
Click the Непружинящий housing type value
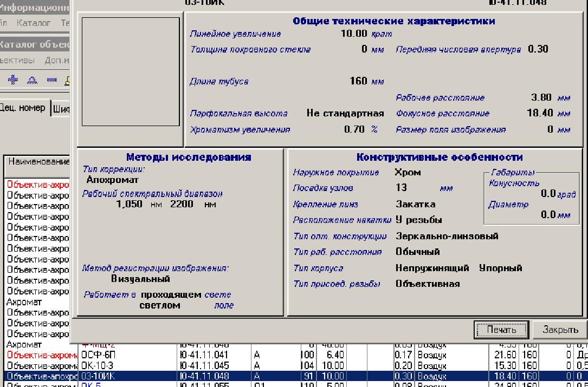pyautogui.click(x=432, y=268)
